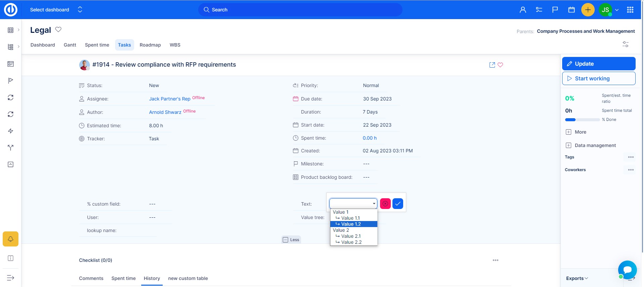Click the notification bell icon
The image size is (644, 287).
11,239
